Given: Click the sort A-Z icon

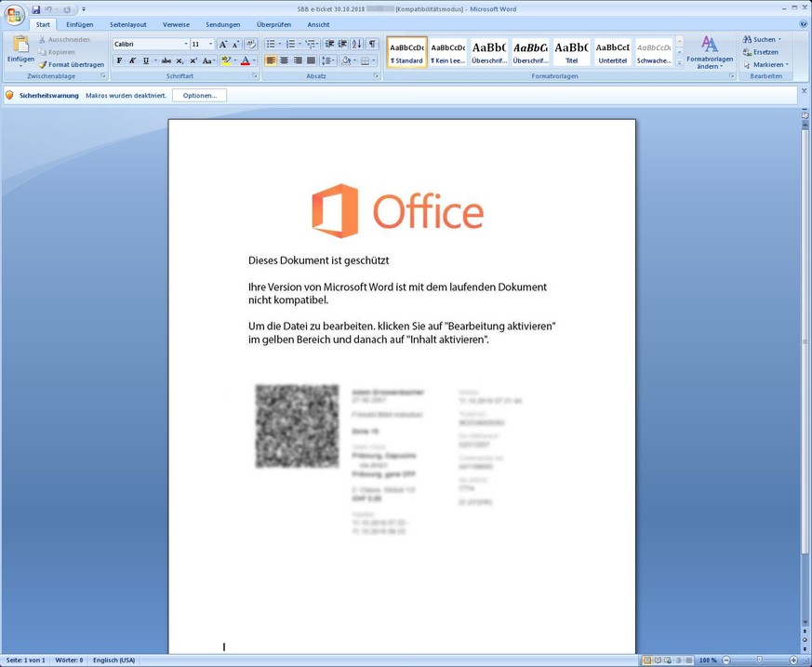Looking at the screenshot, I should [x=357, y=44].
